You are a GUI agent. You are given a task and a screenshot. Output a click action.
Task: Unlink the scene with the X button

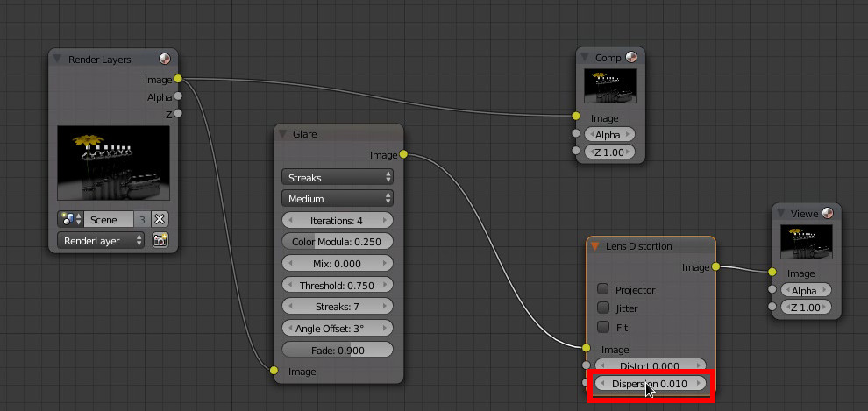click(x=160, y=219)
